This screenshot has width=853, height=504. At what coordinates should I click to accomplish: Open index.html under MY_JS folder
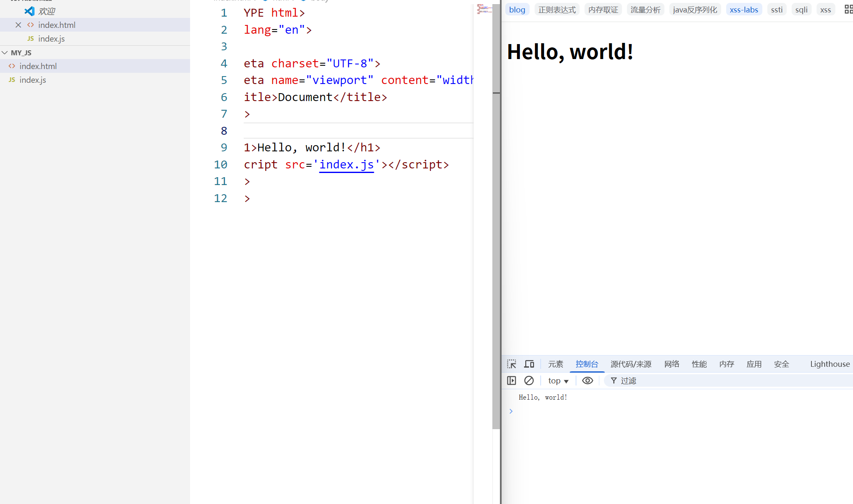click(38, 66)
